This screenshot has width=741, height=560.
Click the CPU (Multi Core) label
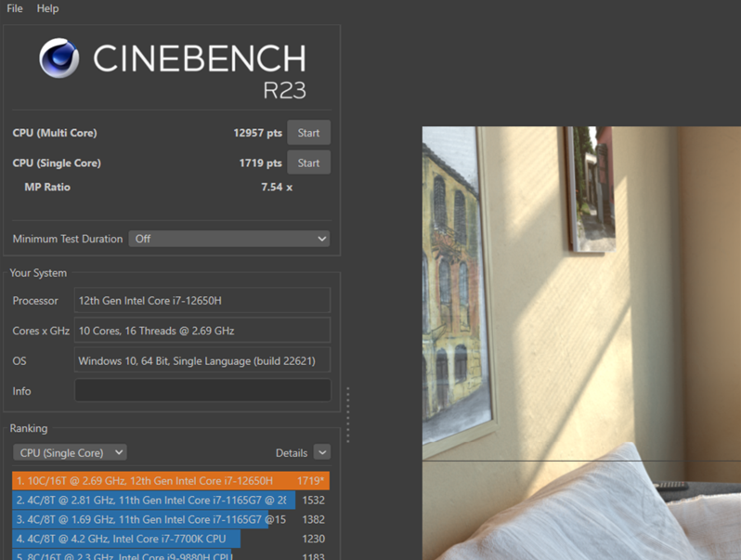pyautogui.click(x=55, y=133)
